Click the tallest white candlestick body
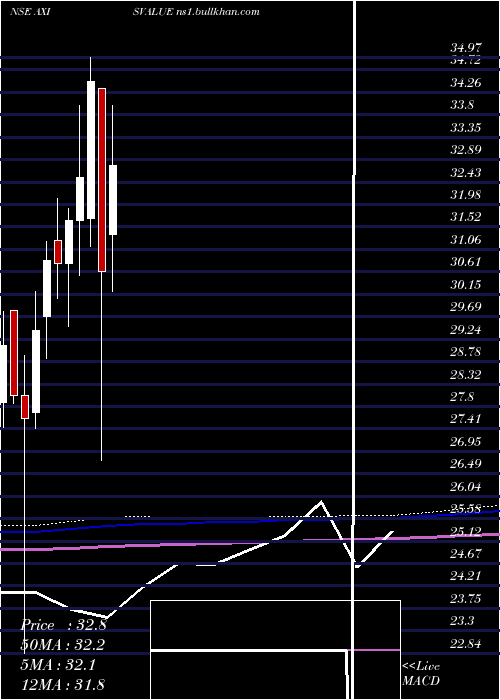This screenshot has width=500, height=700. (x=91, y=150)
